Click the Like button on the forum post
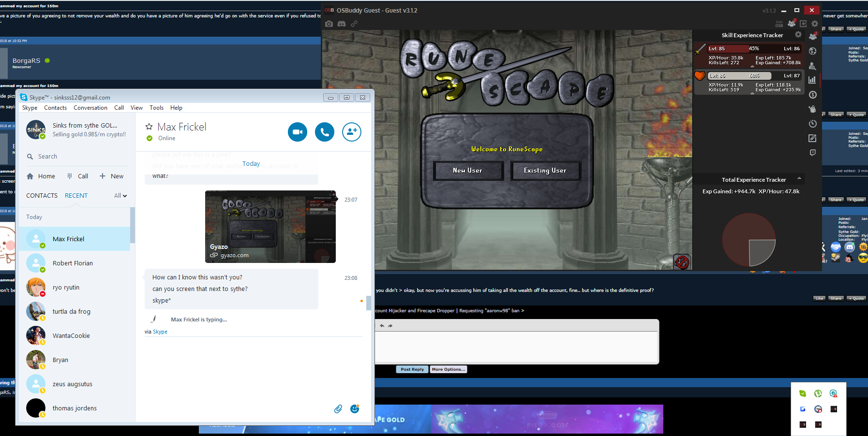 pyautogui.click(x=819, y=298)
